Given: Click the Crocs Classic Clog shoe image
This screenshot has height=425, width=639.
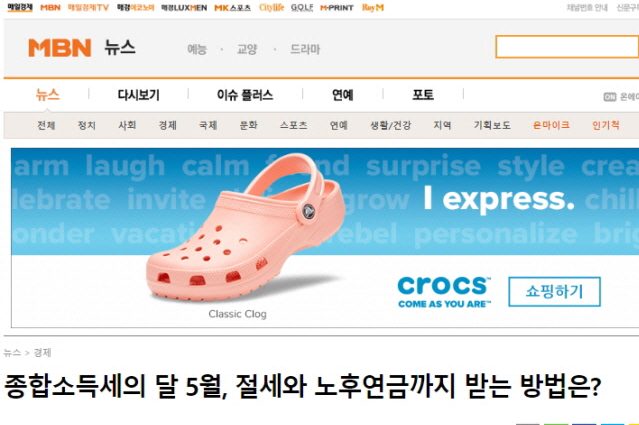Looking at the screenshot, I should coord(246,227).
